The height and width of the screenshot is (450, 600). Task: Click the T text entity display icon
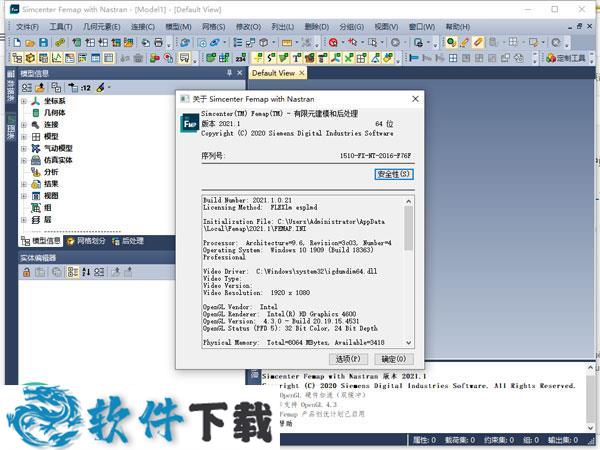297,58
